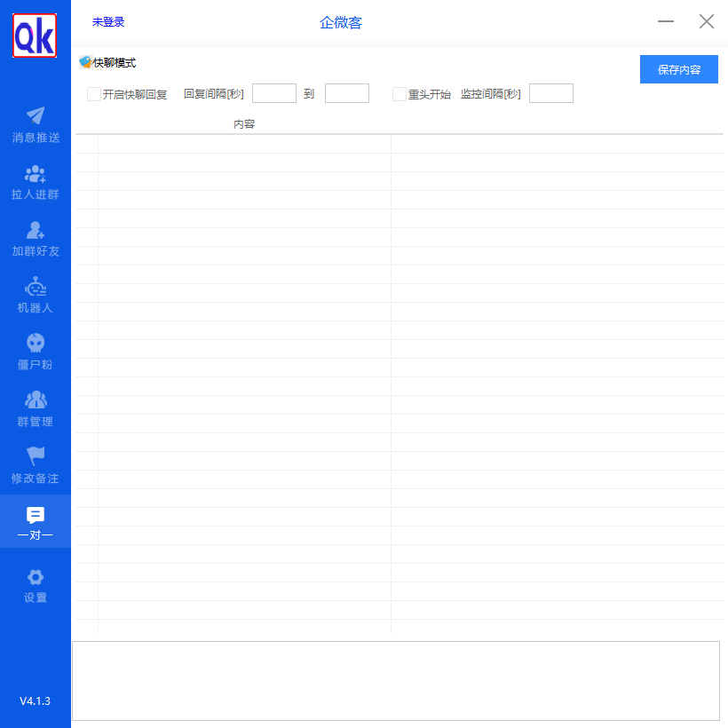728x728 pixels.
Task: Focus the 监控间隔[秒] input field
Action: (551, 93)
